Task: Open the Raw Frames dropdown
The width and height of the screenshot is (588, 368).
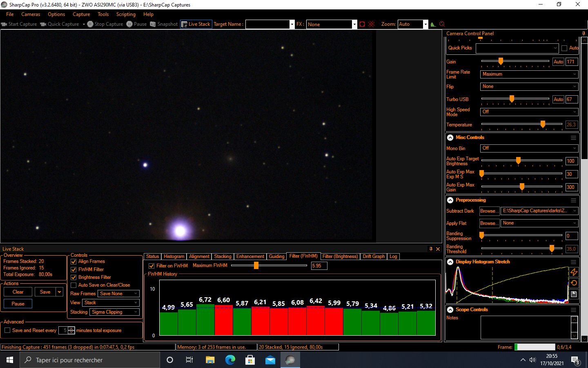Action: (x=119, y=294)
